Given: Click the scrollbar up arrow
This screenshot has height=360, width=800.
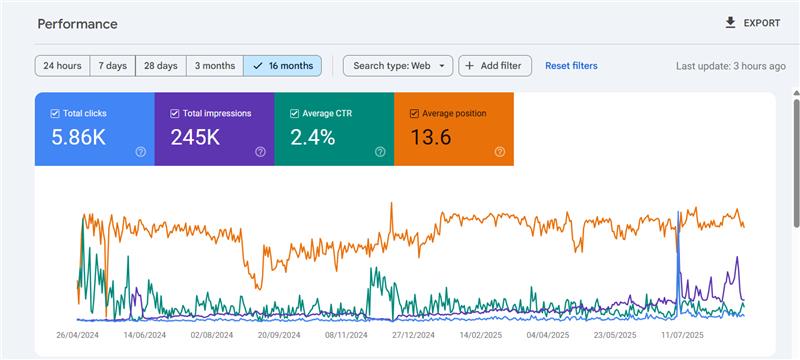Looking at the screenshot, I should click(x=796, y=93).
